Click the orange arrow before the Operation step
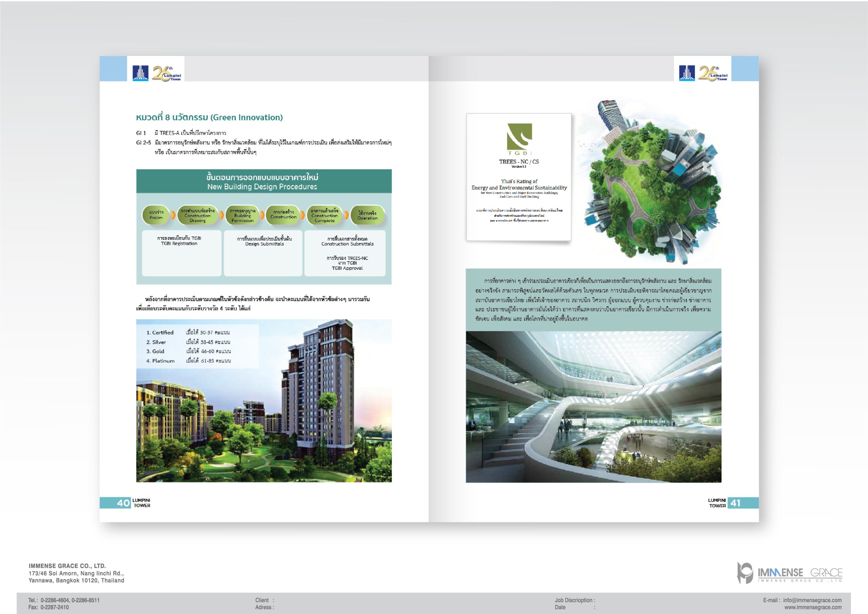Image resolution: width=868 pixels, height=614 pixels. pyautogui.click(x=346, y=215)
